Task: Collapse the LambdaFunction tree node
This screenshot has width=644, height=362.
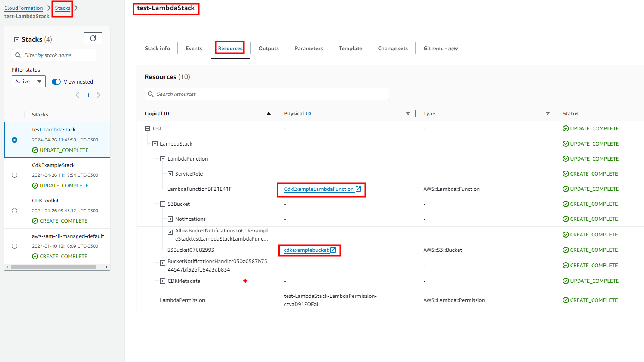Action: pos(163,159)
